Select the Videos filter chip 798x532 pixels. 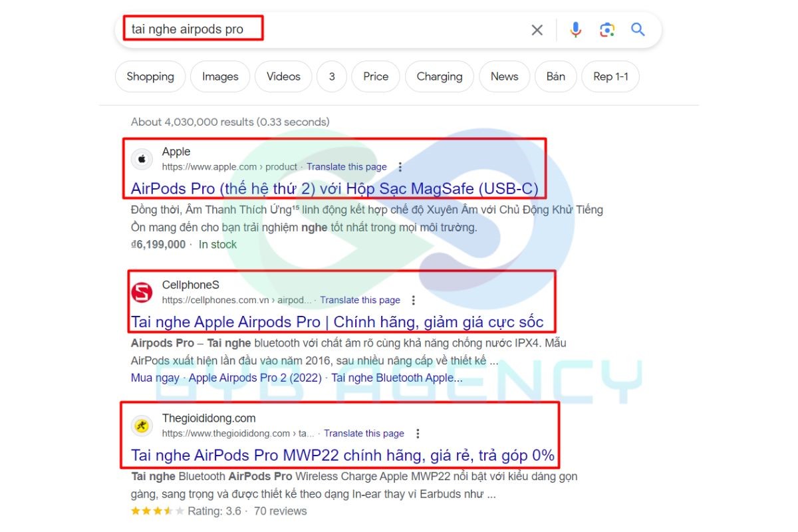point(283,76)
